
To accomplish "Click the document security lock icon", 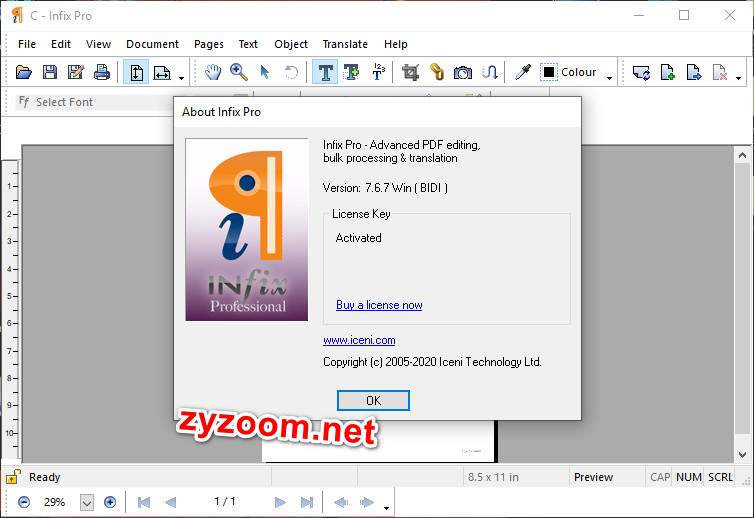I will 13,477.
